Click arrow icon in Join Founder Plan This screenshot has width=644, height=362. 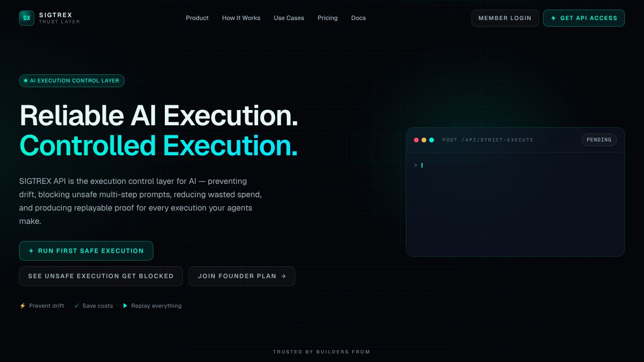coord(283,276)
